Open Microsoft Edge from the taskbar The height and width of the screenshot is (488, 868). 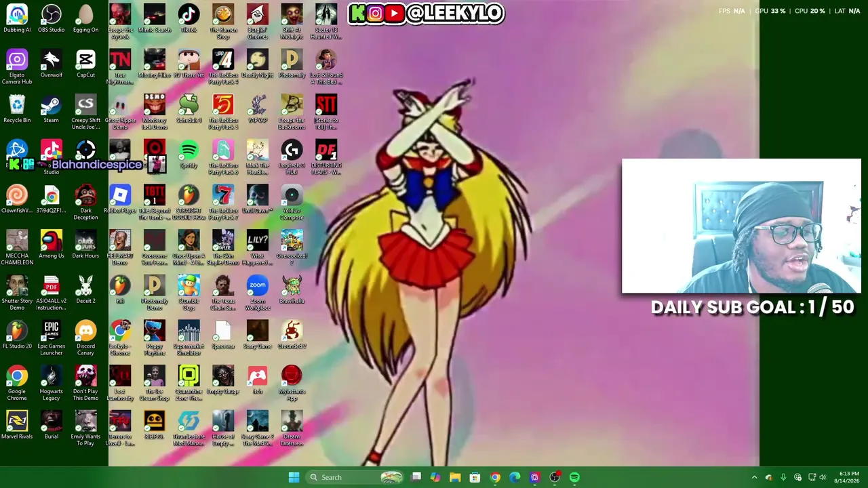pos(515,477)
